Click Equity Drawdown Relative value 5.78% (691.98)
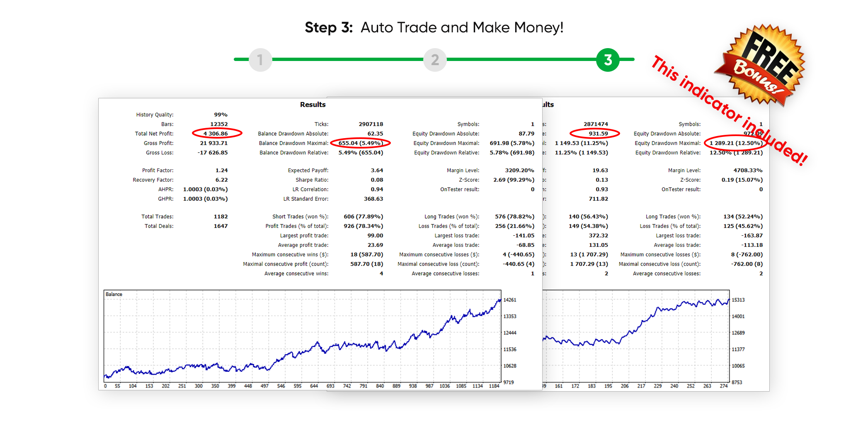Viewport: 868px width, 424px height. click(512, 153)
